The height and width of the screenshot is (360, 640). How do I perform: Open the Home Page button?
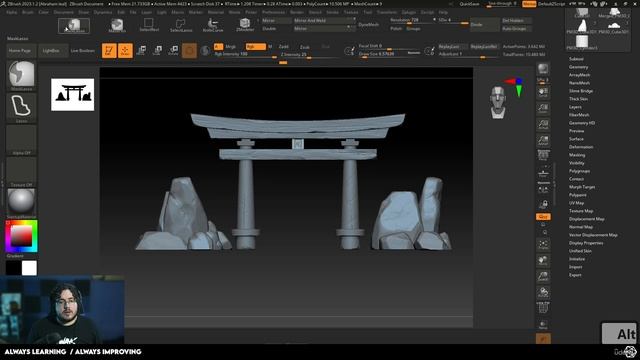(x=20, y=51)
